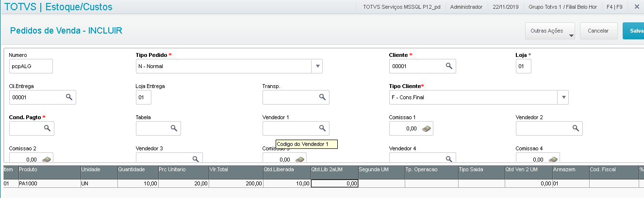Expand the Tipo Pedido dropdown
This screenshot has height=198, width=644.
pyautogui.click(x=316, y=66)
